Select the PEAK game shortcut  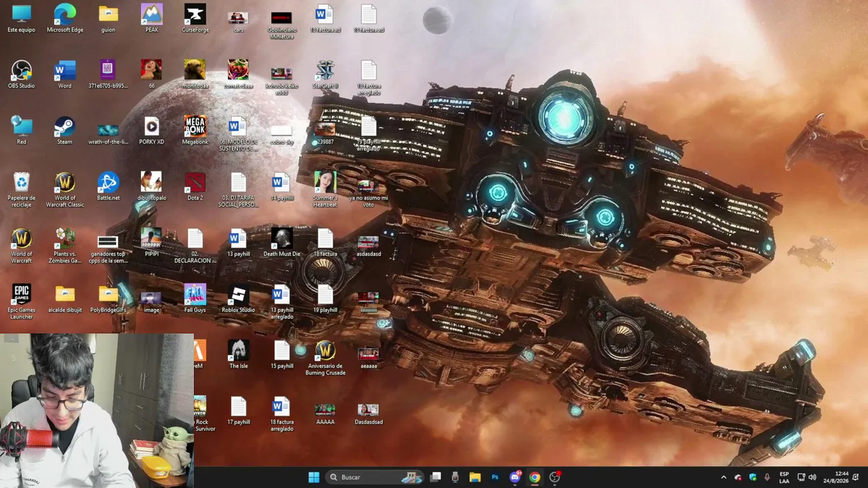(151, 19)
